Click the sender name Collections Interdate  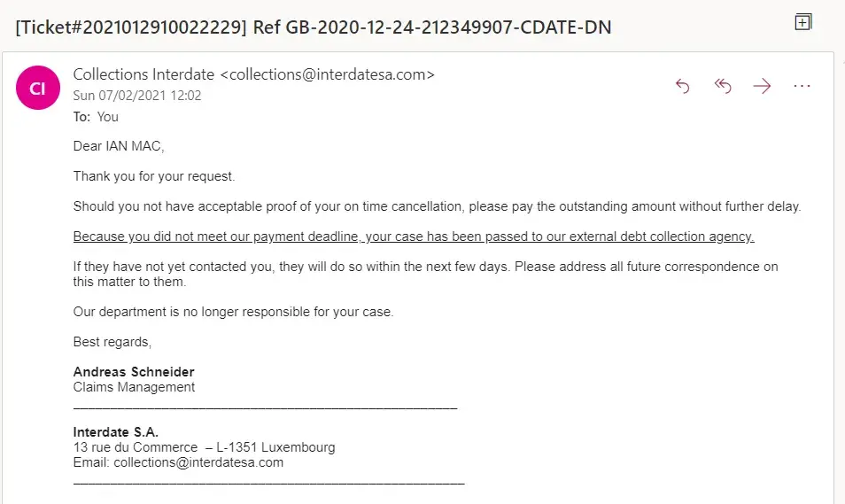[144, 75]
